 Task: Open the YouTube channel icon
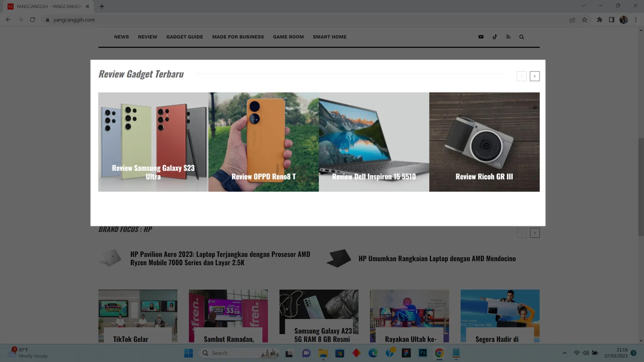[x=481, y=37]
